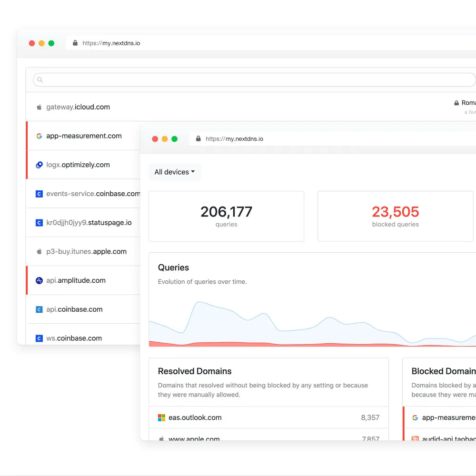
Task: Click the Coinbase icon beside events-service.coinbase.com
Action: point(39,194)
